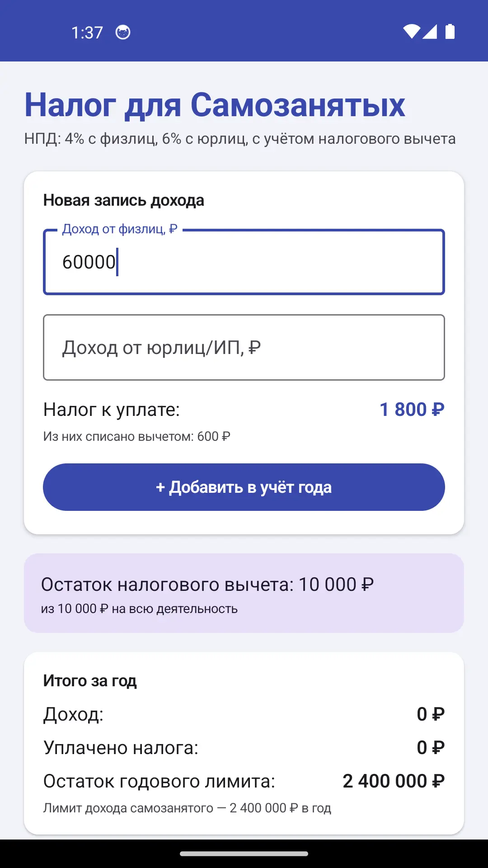Image resolution: width=488 pixels, height=868 pixels.
Task: Click Добавить в учёт года button
Action: 244,487
